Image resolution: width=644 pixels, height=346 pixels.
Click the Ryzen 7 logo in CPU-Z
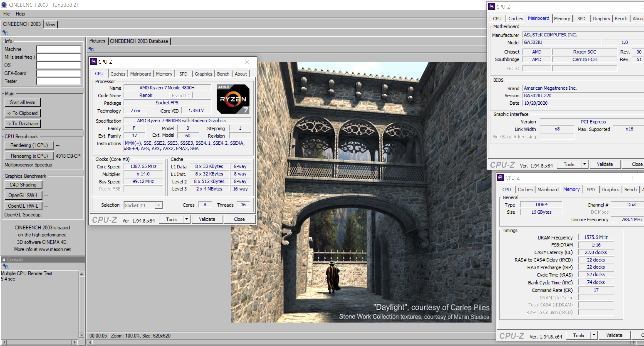[x=233, y=99]
